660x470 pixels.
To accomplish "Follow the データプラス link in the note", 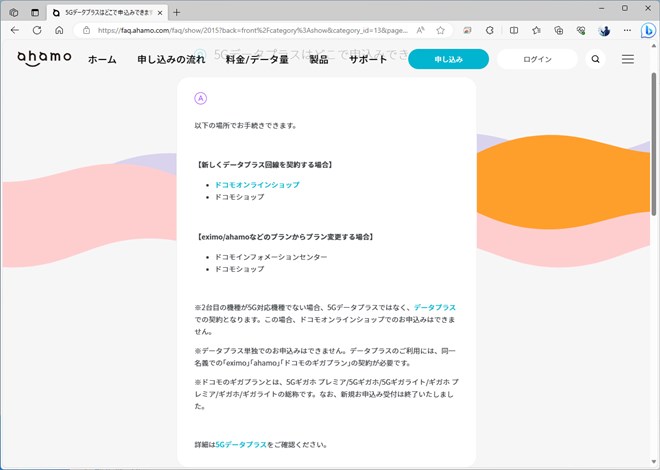I will tap(435, 308).
